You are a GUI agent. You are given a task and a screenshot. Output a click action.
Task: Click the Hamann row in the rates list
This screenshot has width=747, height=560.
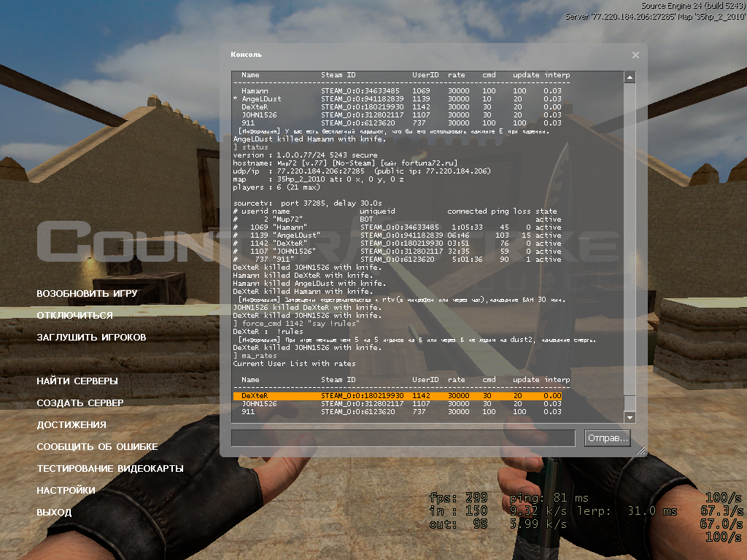point(401,91)
